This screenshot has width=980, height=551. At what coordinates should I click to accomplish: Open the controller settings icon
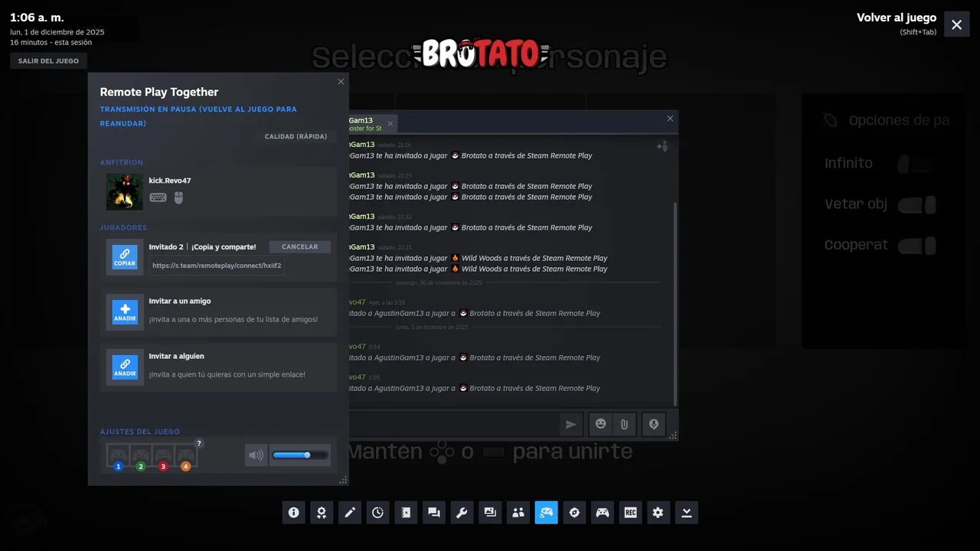603,513
